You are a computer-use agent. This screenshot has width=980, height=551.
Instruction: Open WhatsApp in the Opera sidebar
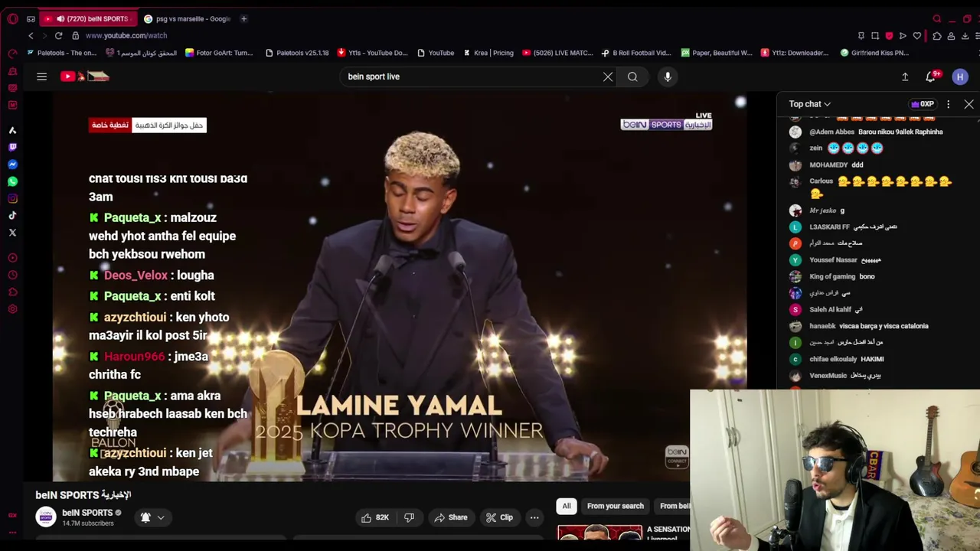(12, 181)
